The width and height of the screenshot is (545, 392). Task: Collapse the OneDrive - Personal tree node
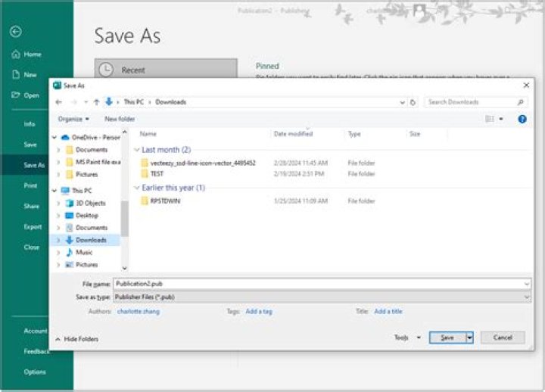coord(54,138)
